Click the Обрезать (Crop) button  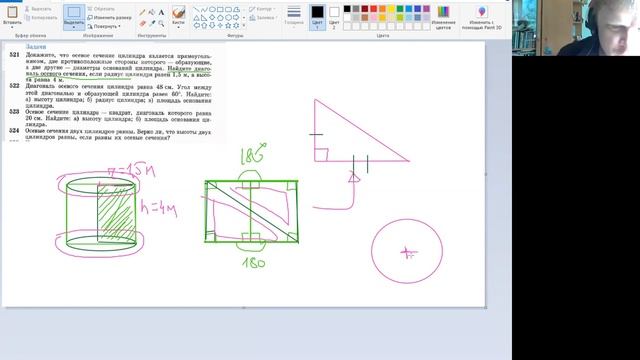[101, 9]
